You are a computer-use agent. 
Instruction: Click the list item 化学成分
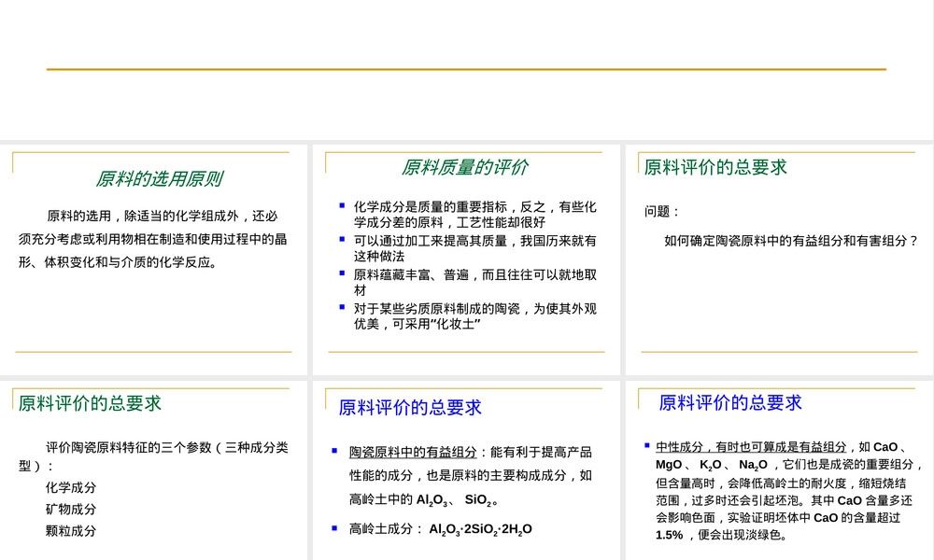click(x=71, y=487)
